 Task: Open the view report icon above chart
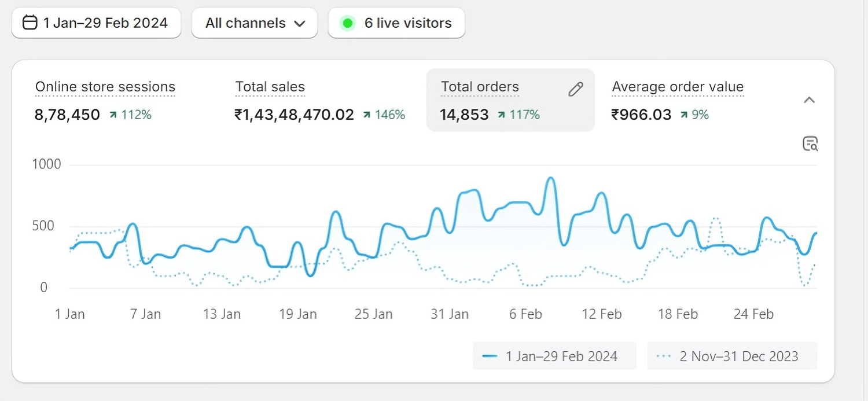(810, 144)
